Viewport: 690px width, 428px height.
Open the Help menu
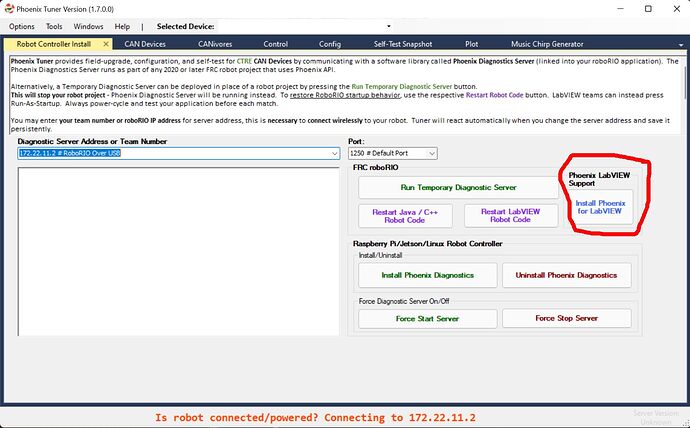tap(122, 26)
